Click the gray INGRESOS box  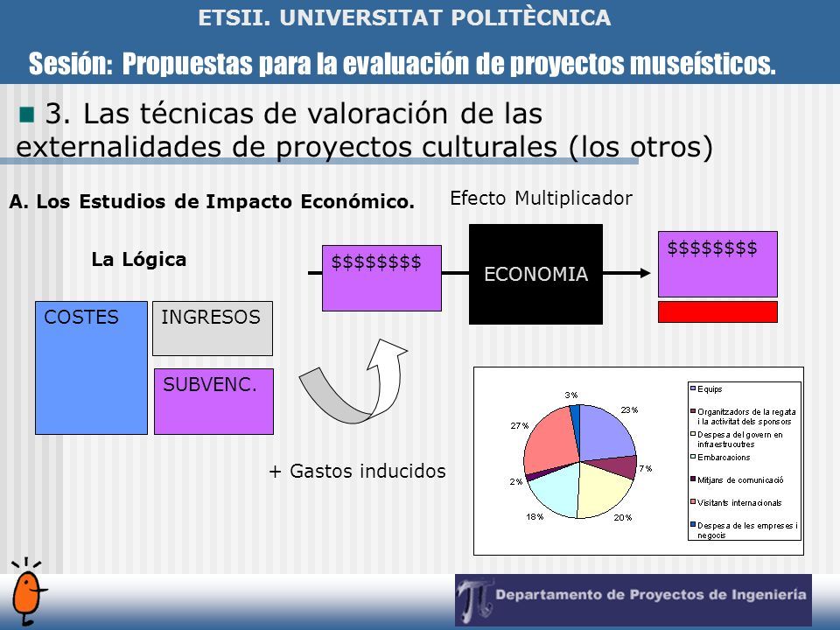click(213, 328)
